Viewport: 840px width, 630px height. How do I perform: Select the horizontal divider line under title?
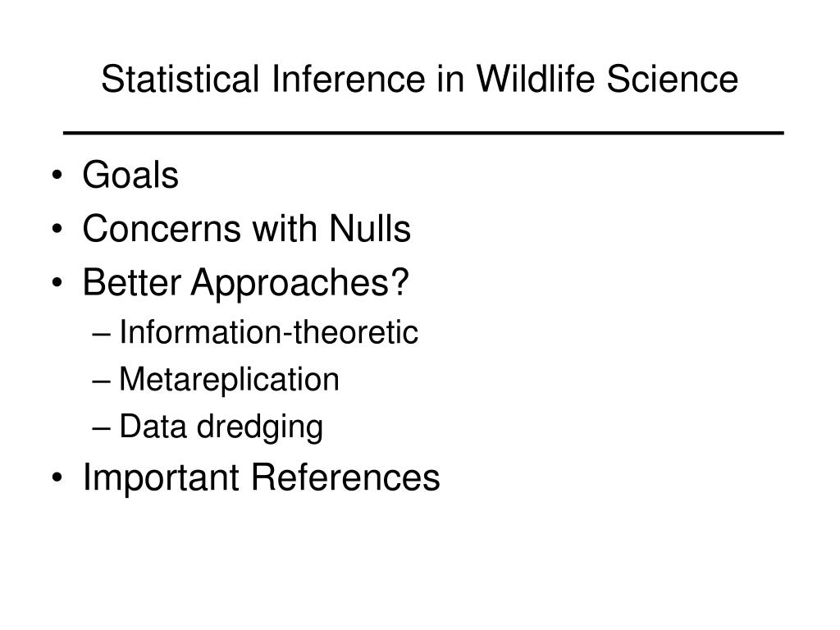[x=423, y=132]
